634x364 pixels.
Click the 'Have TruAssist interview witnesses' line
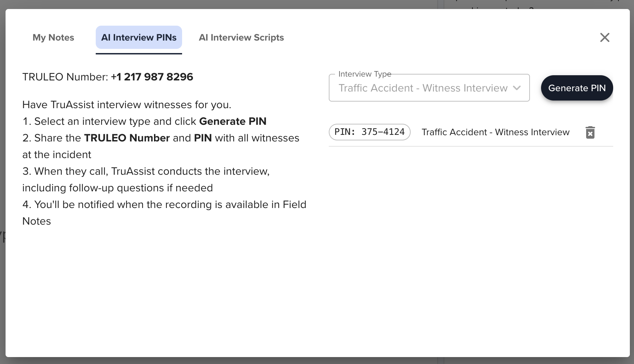(127, 105)
